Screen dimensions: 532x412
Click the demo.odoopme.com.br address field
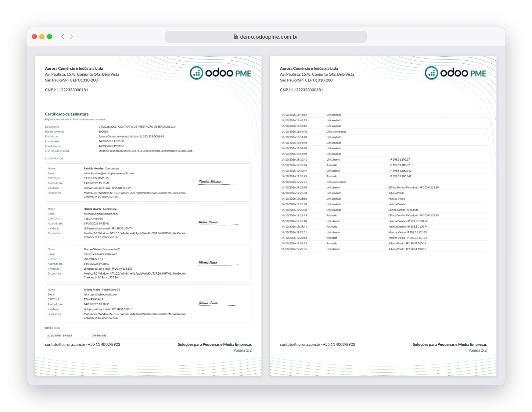[266, 37]
